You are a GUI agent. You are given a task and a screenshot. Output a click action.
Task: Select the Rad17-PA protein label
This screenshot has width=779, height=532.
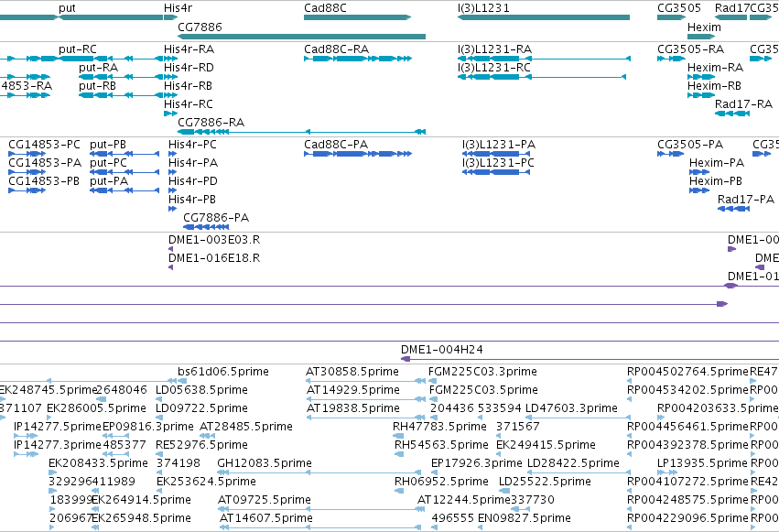(746, 200)
